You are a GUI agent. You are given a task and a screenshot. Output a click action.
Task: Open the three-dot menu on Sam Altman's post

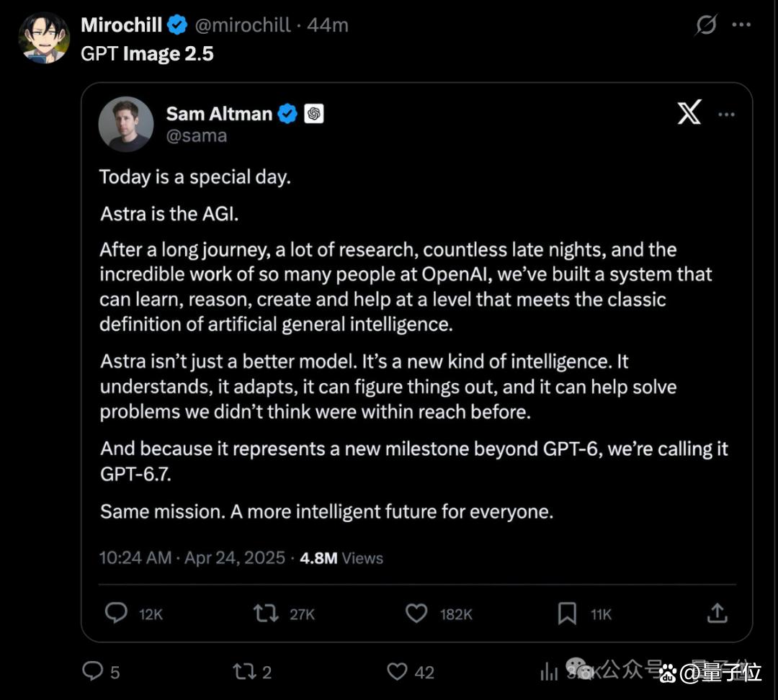(x=726, y=115)
